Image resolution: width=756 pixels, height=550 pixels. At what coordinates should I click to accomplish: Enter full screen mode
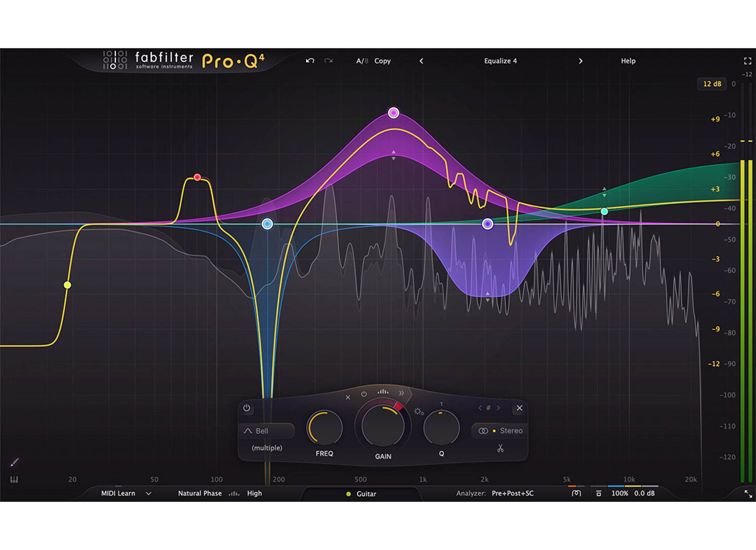tap(747, 61)
